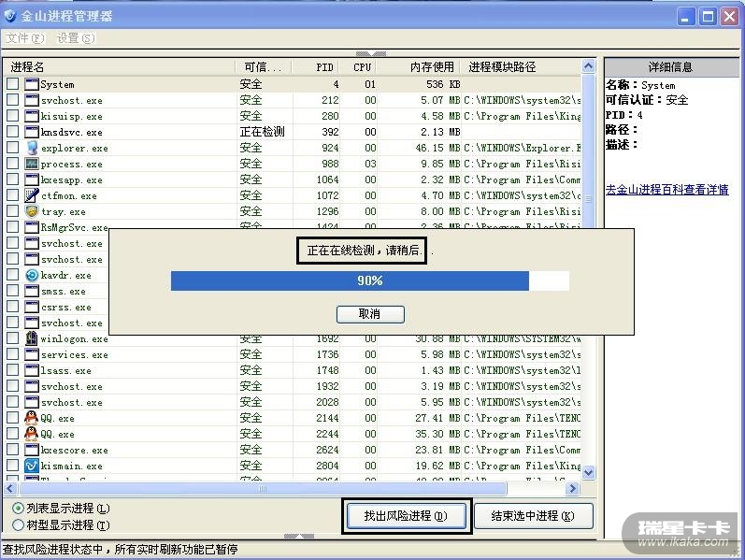Open the 文件(F) menu

(x=25, y=38)
